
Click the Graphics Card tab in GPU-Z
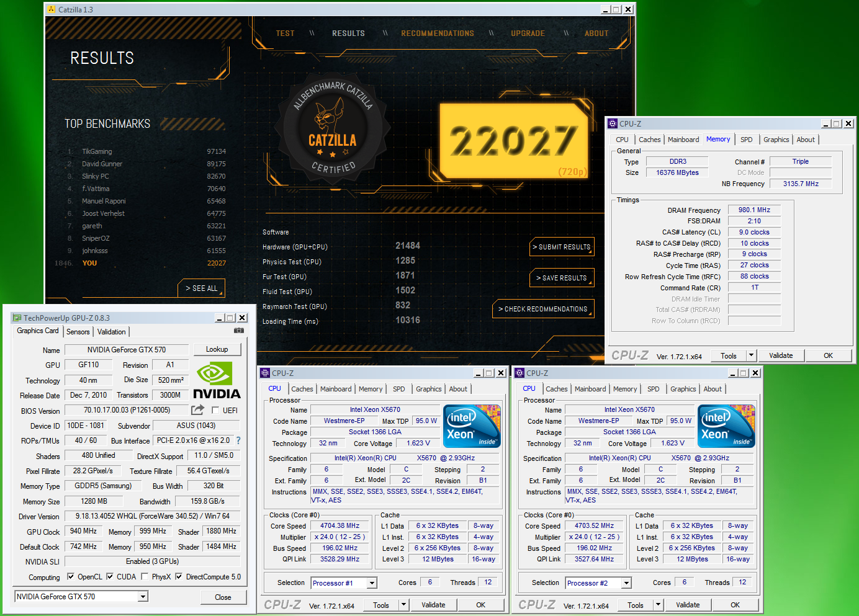click(x=38, y=331)
